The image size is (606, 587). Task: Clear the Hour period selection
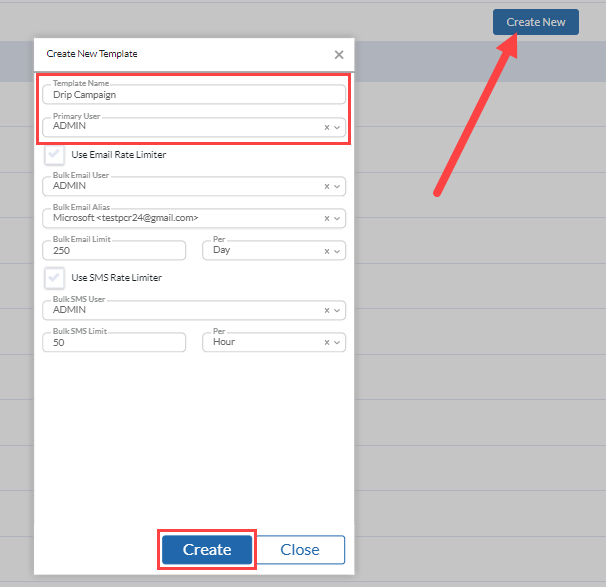tap(327, 343)
